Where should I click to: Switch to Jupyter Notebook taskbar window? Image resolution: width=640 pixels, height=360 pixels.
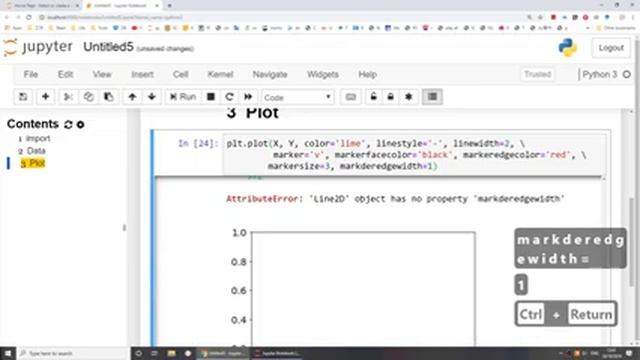click(x=278, y=353)
